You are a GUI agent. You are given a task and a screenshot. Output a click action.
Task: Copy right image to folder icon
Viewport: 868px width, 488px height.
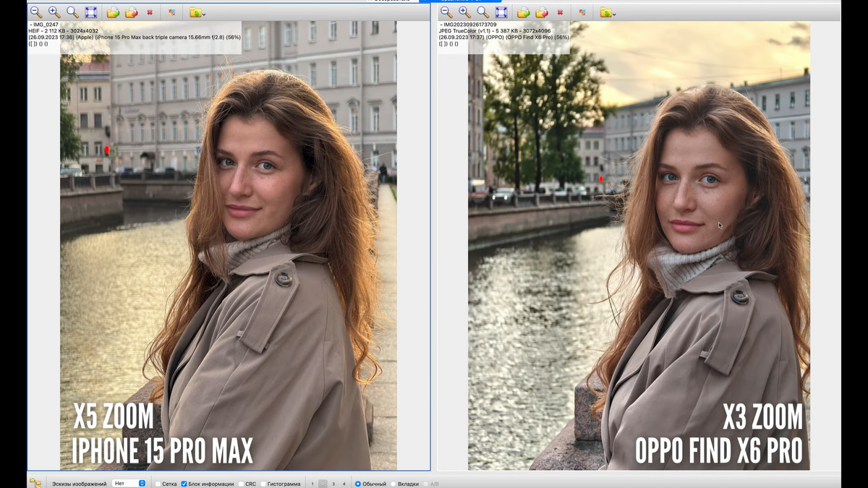(x=523, y=12)
